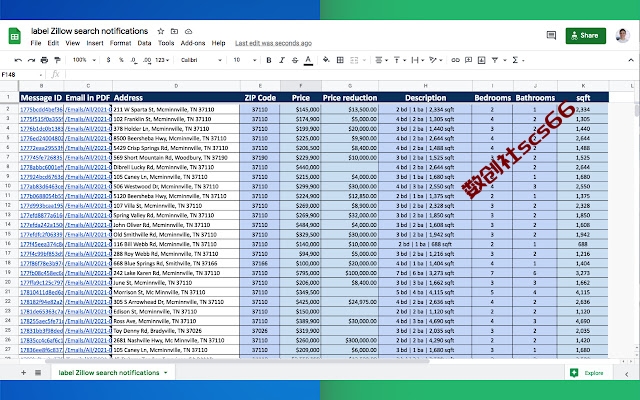The image size is (640, 400).
Task: Format as currency with the dollar icon
Action: [x=108, y=60]
